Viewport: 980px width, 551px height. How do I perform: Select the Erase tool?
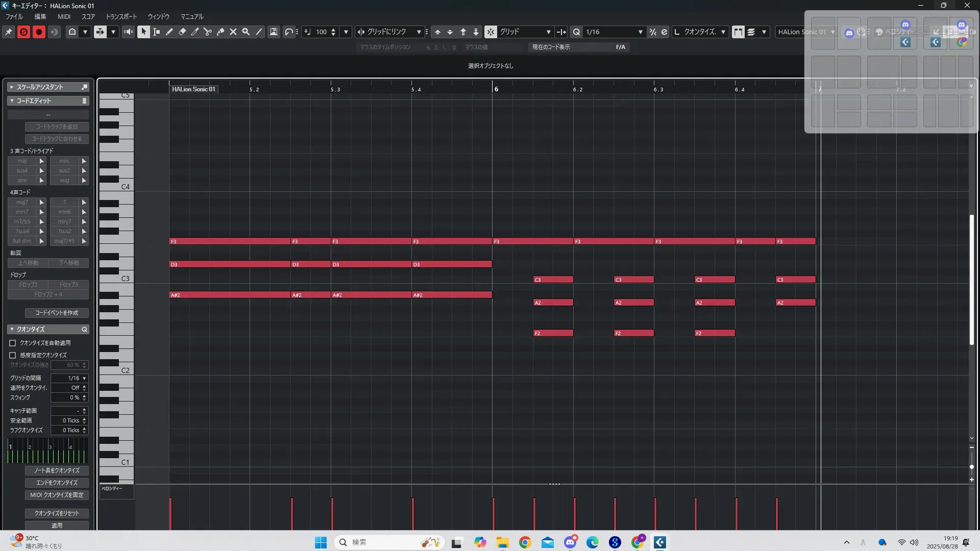coord(182,32)
